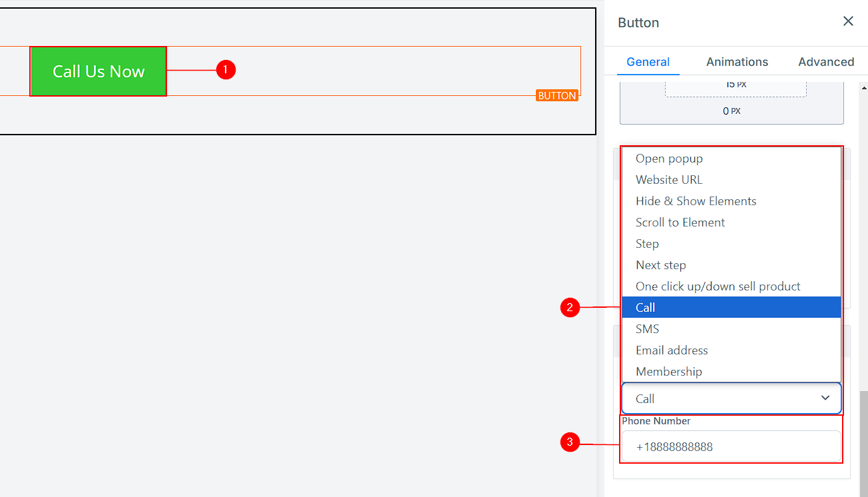
Task: Collapse the Call action dropdown chevron
Action: (x=825, y=398)
